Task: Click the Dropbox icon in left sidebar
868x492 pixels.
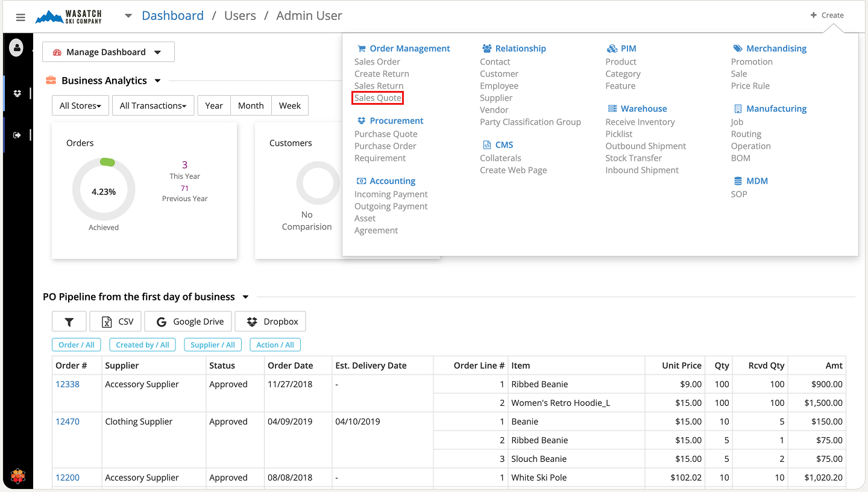Action: pyautogui.click(x=17, y=93)
